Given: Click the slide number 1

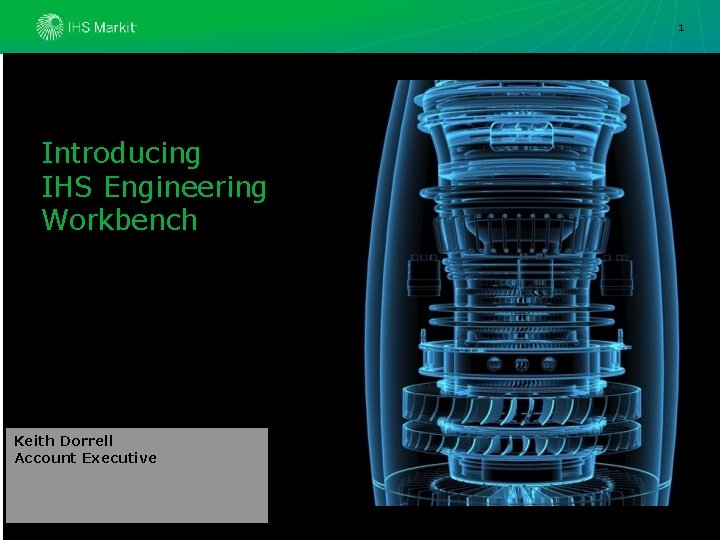Looking at the screenshot, I should point(681,28).
